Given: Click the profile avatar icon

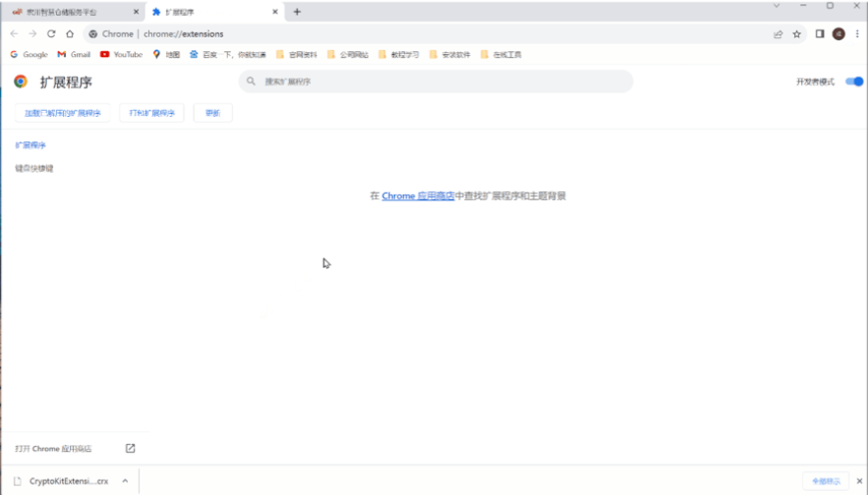Looking at the screenshot, I should (x=839, y=33).
